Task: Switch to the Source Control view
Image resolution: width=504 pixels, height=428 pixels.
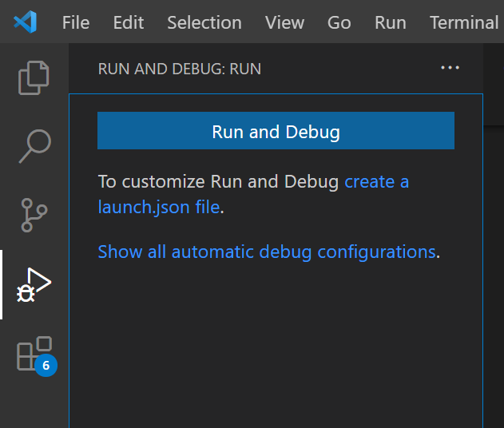Action: point(34,215)
